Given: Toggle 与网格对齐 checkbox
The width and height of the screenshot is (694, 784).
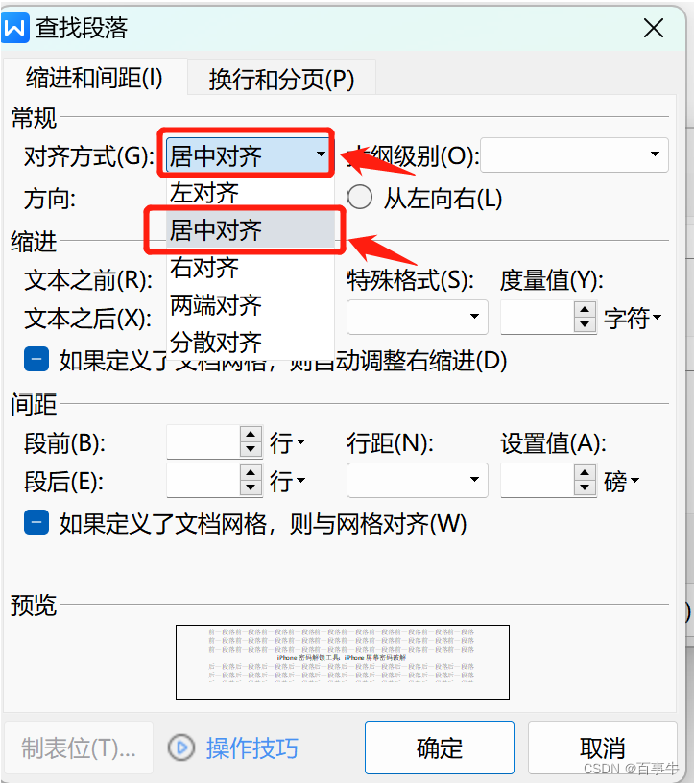Looking at the screenshot, I should pos(36,522).
